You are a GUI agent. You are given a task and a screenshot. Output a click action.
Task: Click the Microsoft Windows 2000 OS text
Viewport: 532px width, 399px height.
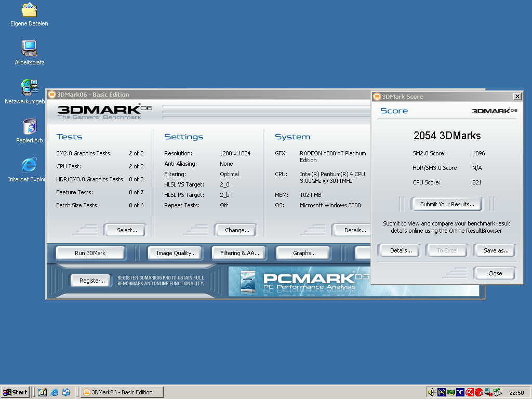[330, 205]
